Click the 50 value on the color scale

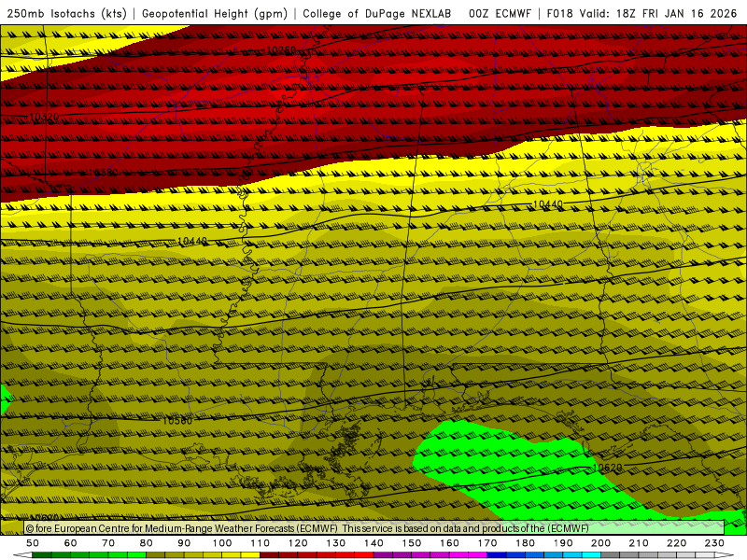33,543
